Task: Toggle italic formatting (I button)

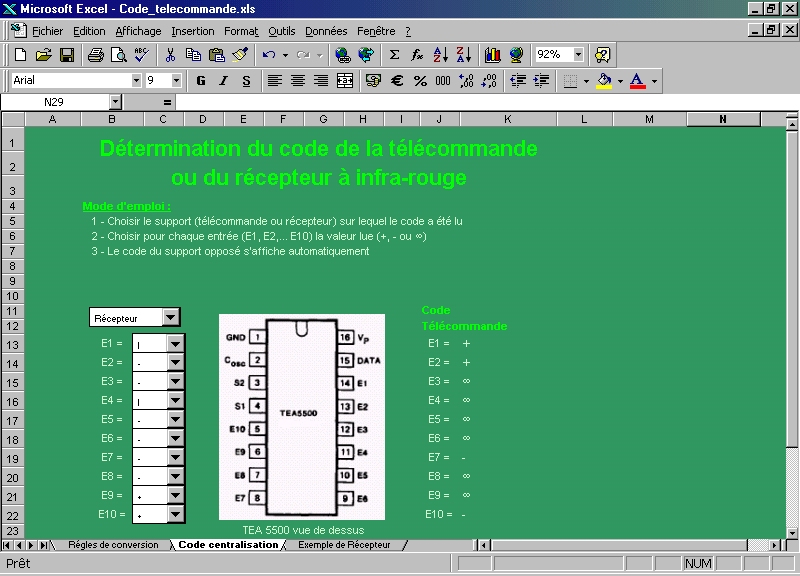Action: click(224, 81)
